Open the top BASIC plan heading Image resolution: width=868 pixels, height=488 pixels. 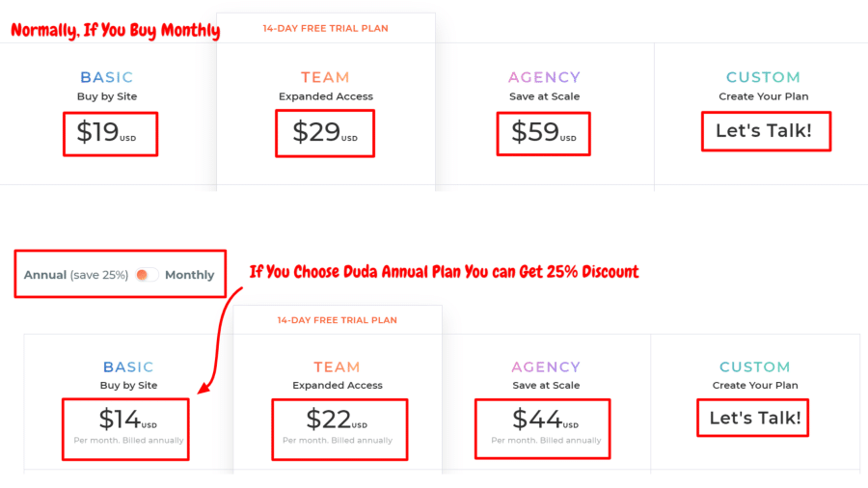[x=107, y=77]
